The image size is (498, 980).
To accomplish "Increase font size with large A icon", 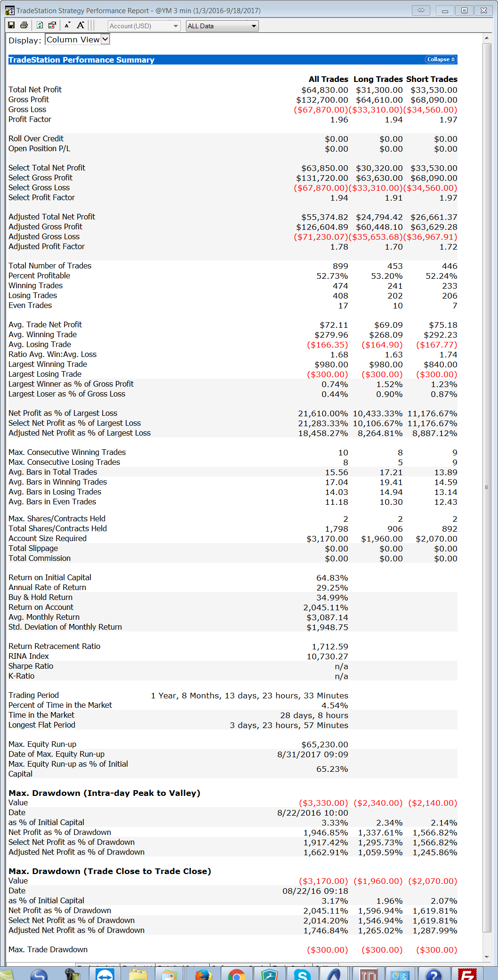I will (x=80, y=25).
